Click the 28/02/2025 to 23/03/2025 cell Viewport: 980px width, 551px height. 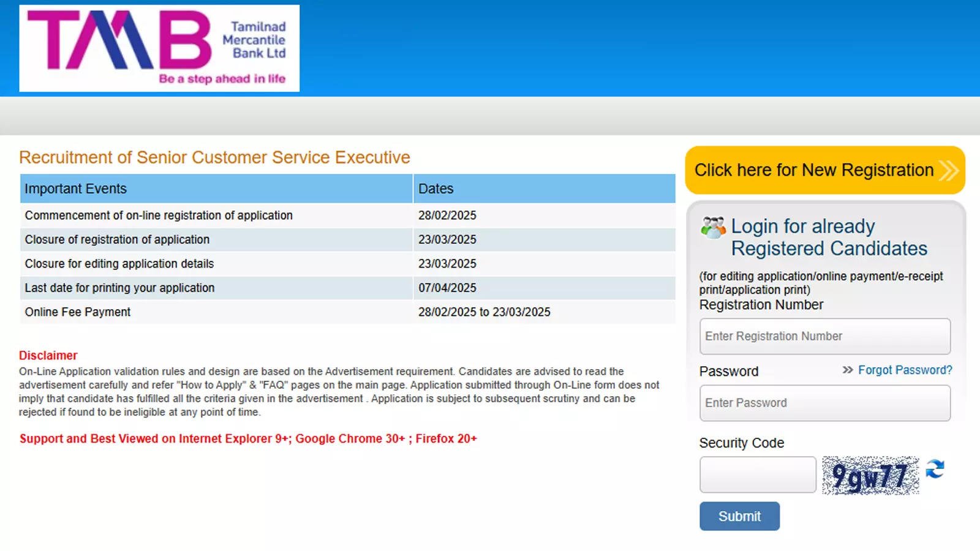click(545, 312)
